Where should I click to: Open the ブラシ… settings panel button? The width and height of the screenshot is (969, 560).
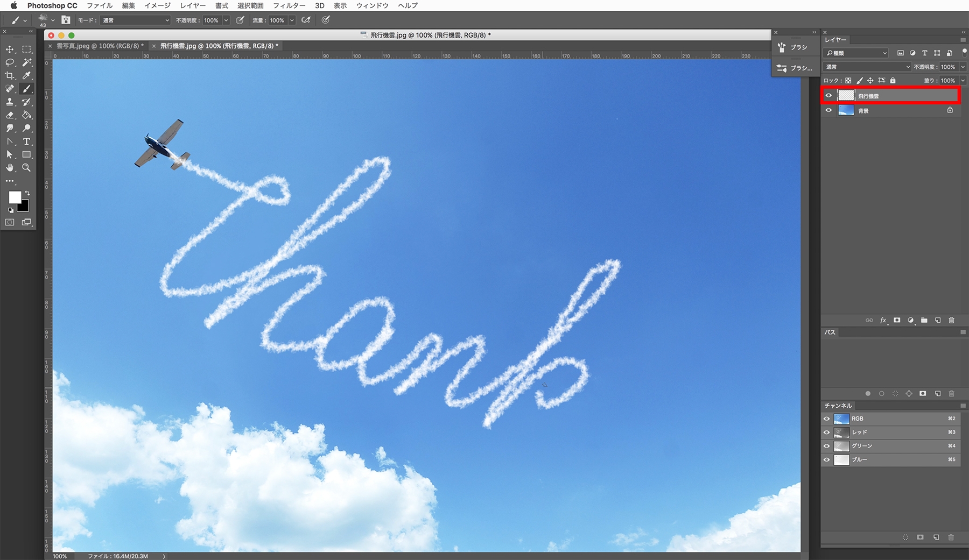pyautogui.click(x=795, y=68)
